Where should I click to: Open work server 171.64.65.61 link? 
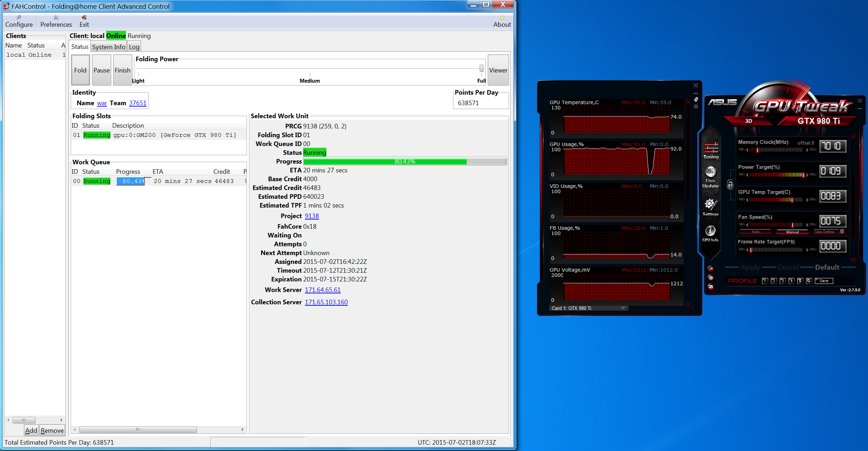pyautogui.click(x=323, y=290)
